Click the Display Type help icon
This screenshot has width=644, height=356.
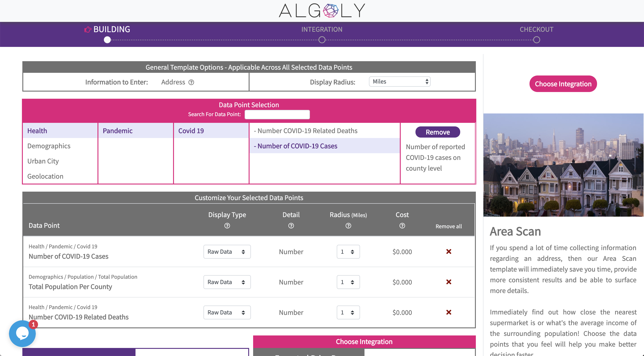(x=227, y=226)
